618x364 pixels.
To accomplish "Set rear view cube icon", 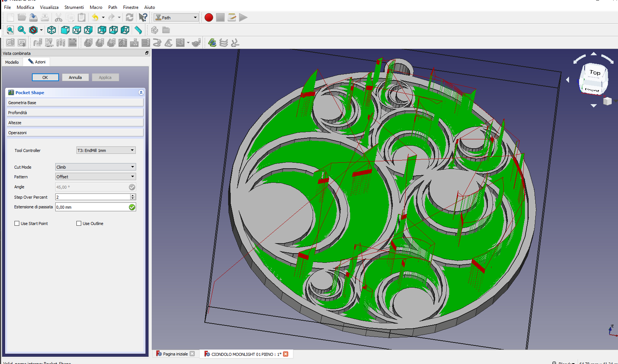I will [102, 30].
